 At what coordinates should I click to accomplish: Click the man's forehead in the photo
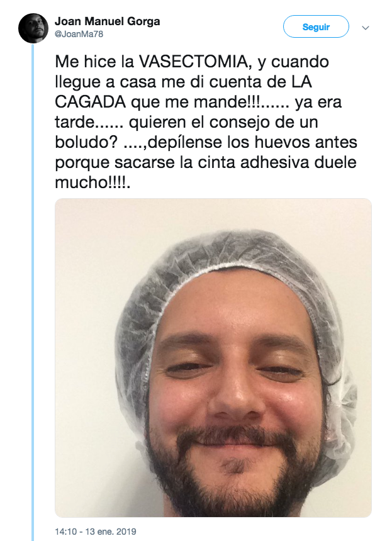235,304
